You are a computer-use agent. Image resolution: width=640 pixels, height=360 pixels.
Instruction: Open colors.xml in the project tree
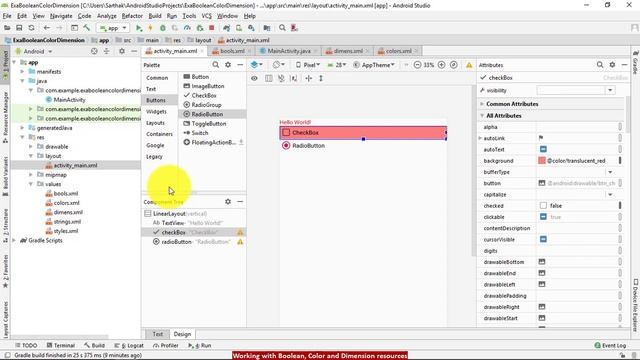tap(67, 203)
